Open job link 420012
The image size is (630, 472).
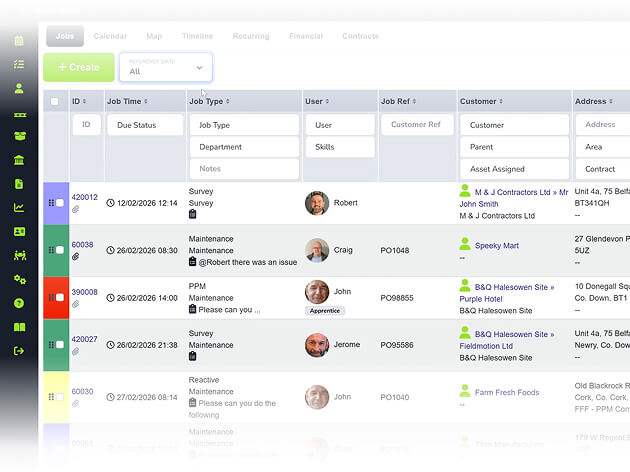84,197
